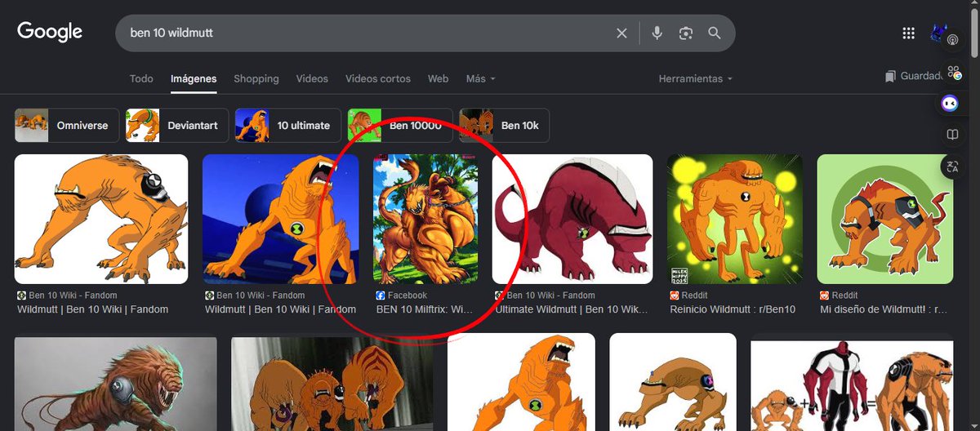This screenshot has height=431, width=980.
Task: Expand the Herramientas dropdown
Action: click(x=696, y=78)
